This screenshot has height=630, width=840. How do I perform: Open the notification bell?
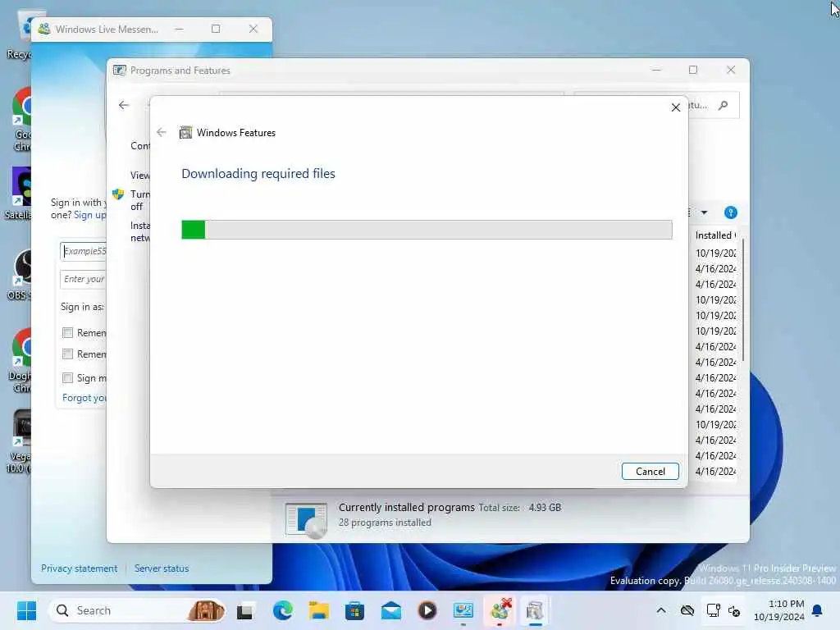tap(817, 610)
